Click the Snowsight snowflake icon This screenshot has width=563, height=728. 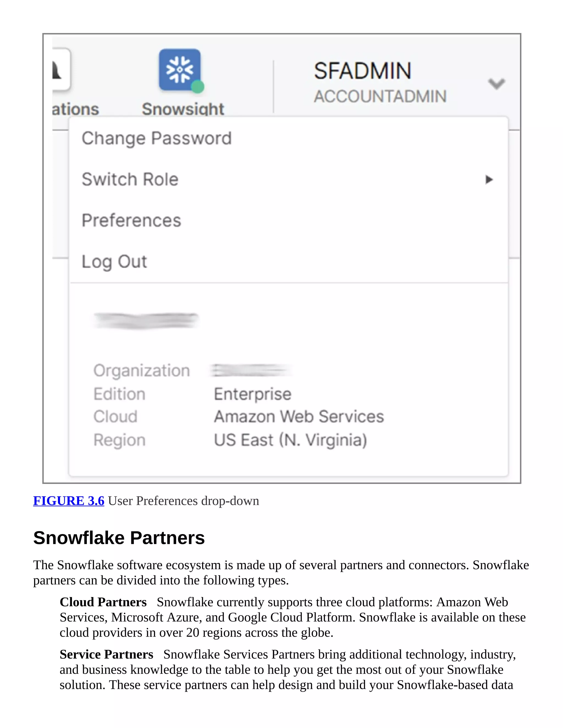click(180, 70)
